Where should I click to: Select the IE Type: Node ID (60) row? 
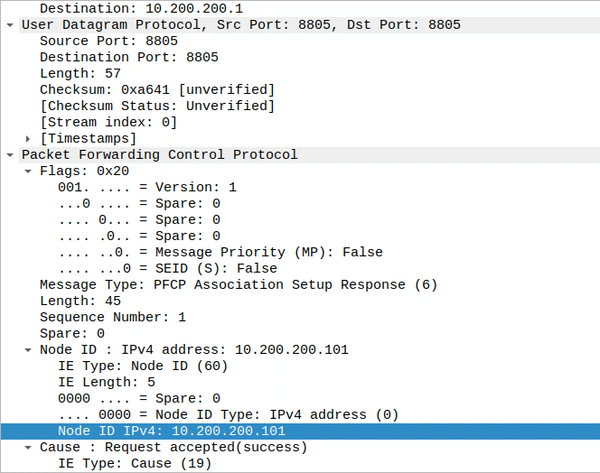pos(142,366)
